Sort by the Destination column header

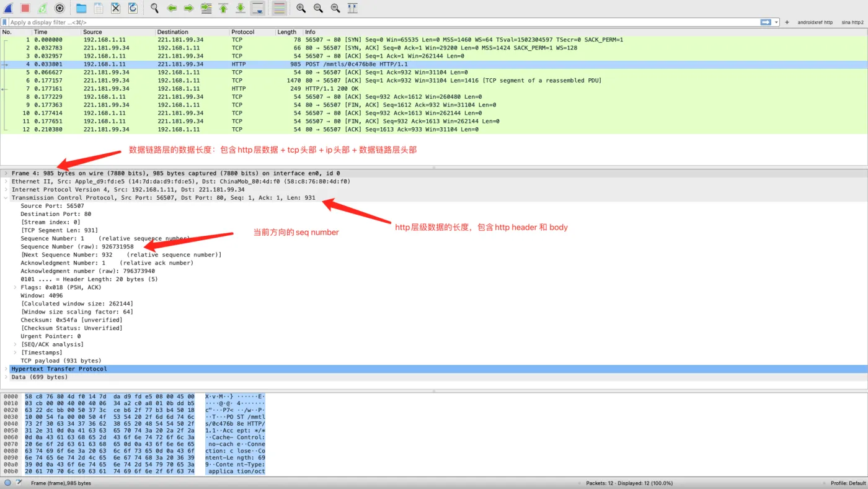coord(192,32)
